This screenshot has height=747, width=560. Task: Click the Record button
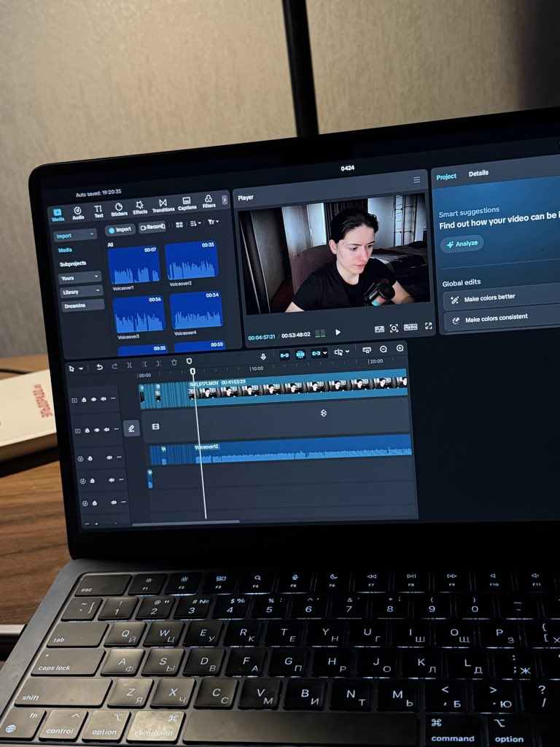[152, 228]
